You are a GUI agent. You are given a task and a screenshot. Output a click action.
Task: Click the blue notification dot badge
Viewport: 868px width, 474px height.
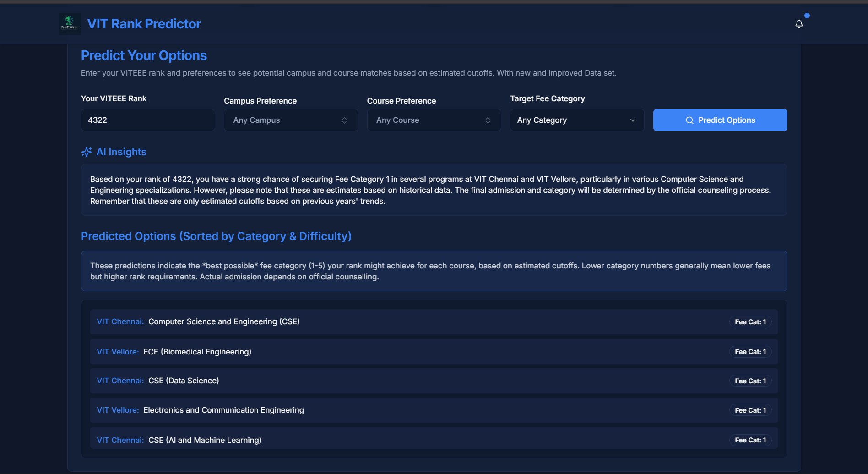tap(807, 16)
